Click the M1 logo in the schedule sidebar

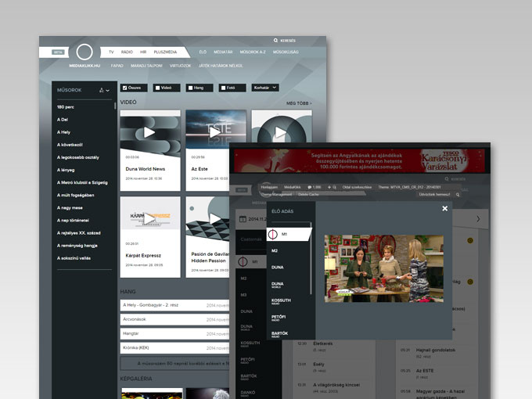(243, 261)
